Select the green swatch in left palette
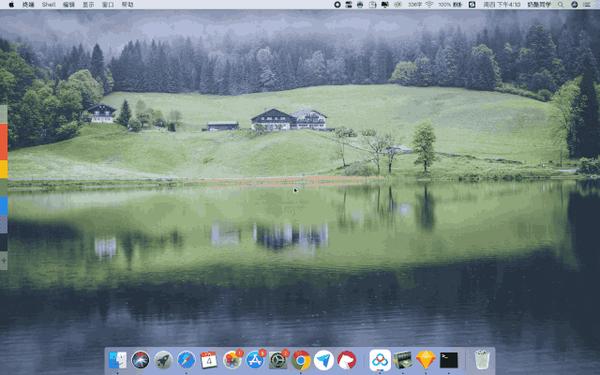Image resolution: width=600 pixels, height=375 pixels. coord(4,188)
